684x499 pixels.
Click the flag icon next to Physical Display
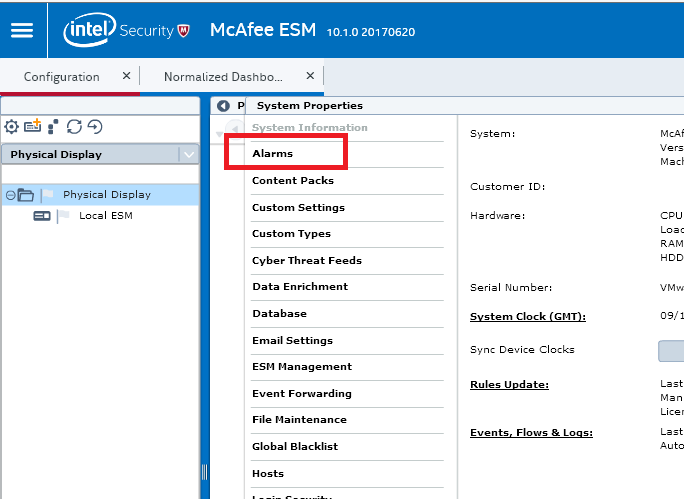[48, 195]
